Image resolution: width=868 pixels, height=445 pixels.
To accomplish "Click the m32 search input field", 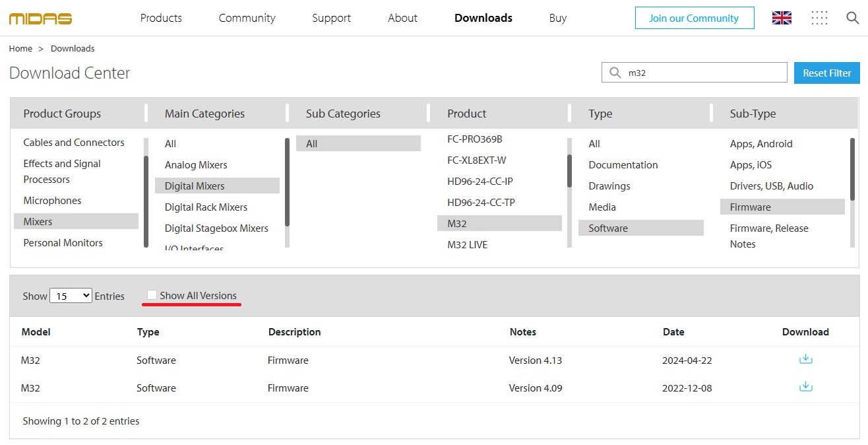I will pos(695,73).
